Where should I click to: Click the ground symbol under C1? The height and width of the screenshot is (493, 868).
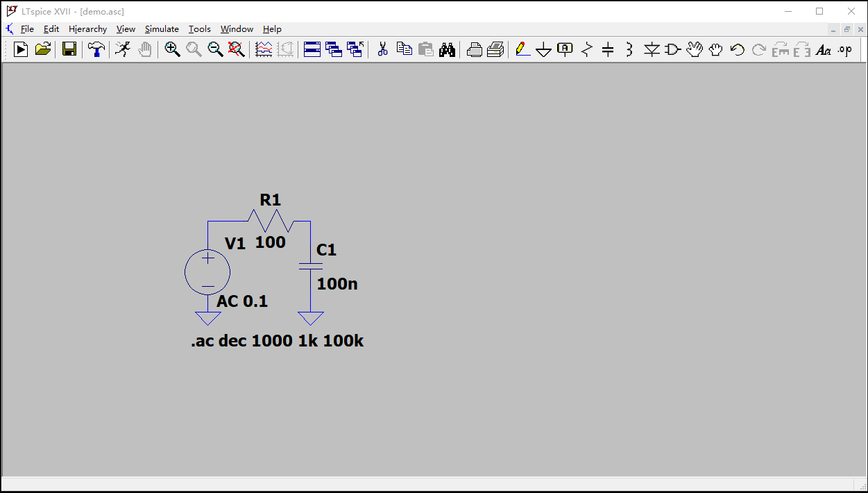[x=310, y=318]
